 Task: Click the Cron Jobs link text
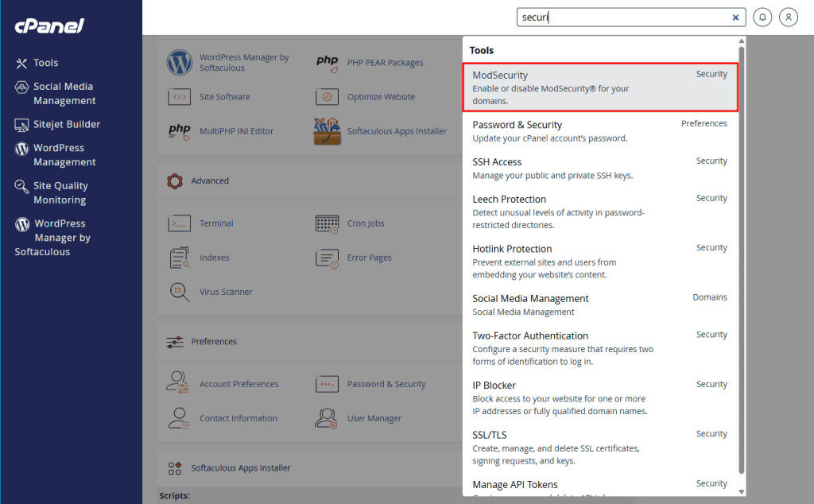tap(366, 223)
